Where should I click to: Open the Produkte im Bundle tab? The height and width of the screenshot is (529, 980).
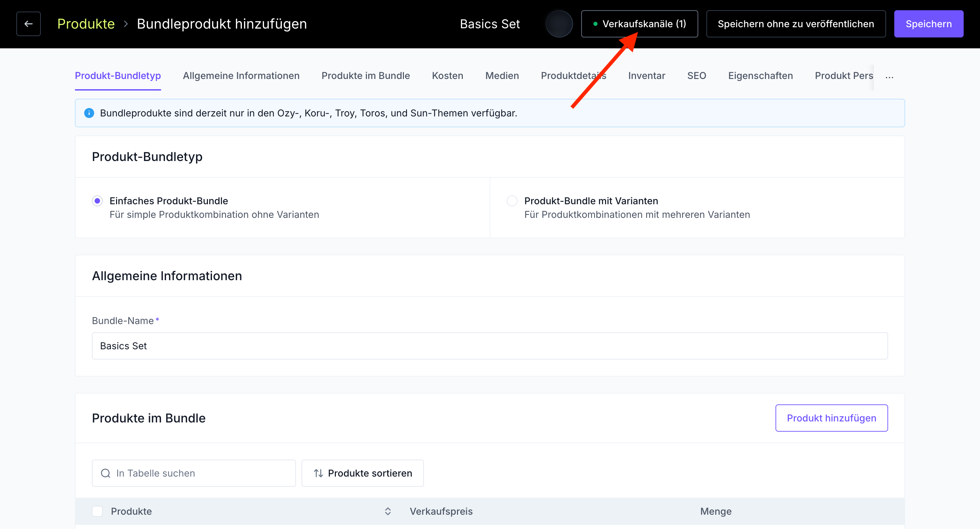tap(365, 76)
